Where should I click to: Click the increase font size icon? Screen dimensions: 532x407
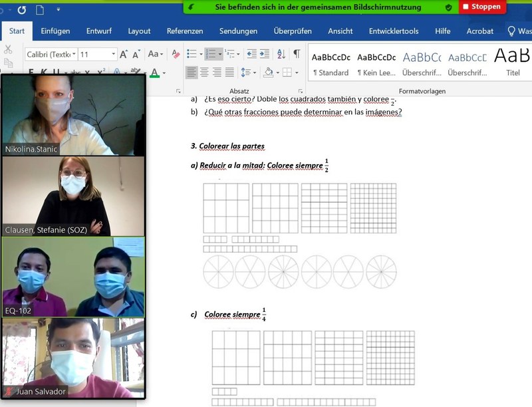click(x=124, y=55)
